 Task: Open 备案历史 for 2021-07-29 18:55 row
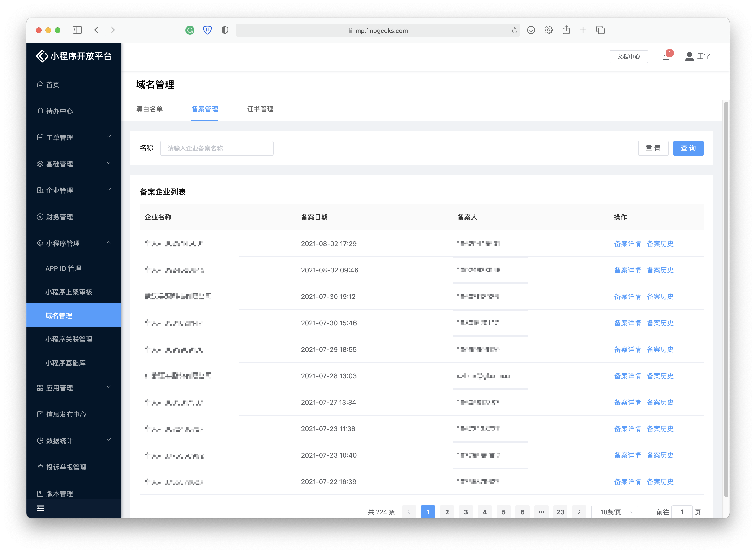tap(660, 349)
